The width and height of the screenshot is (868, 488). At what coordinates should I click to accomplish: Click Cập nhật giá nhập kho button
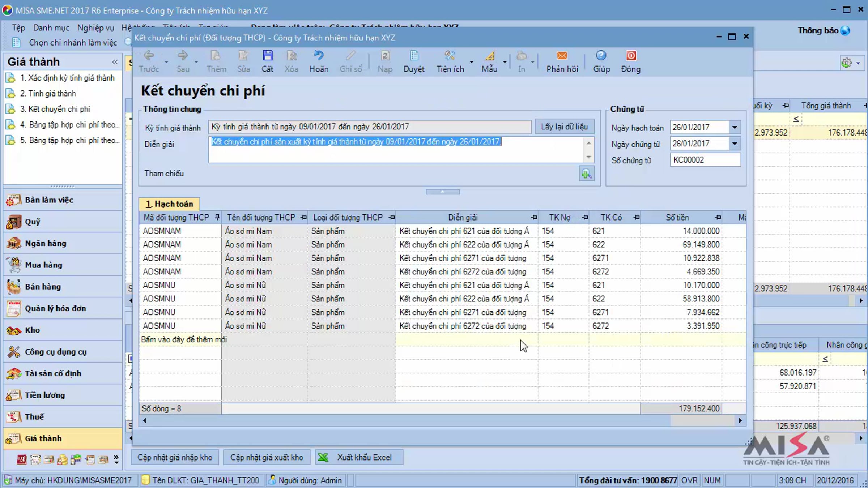pyautogui.click(x=175, y=457)
